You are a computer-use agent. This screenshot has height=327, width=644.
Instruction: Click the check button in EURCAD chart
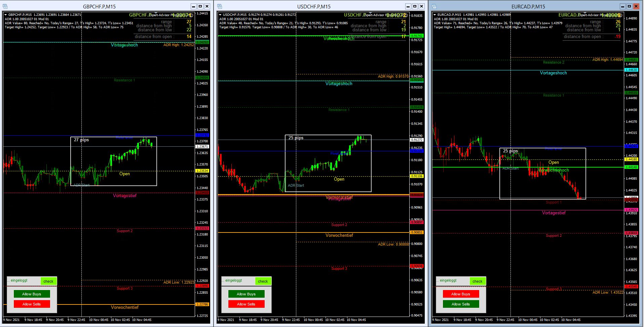coord(478,281)
